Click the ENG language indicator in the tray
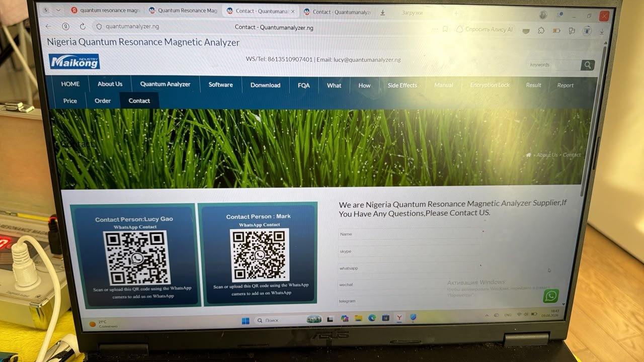The height and width of the screenshot is (362, 644). (508, 315)
